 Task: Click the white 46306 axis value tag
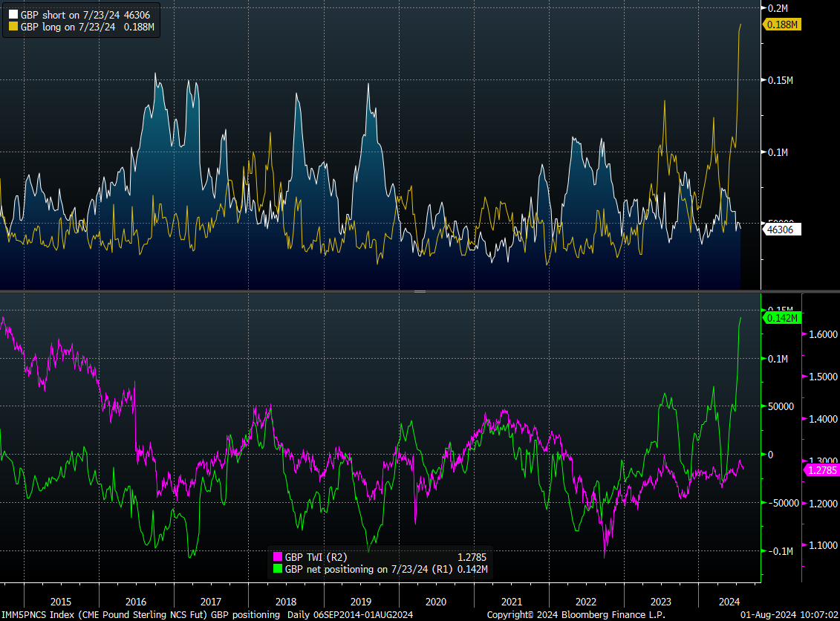(778, 230)
